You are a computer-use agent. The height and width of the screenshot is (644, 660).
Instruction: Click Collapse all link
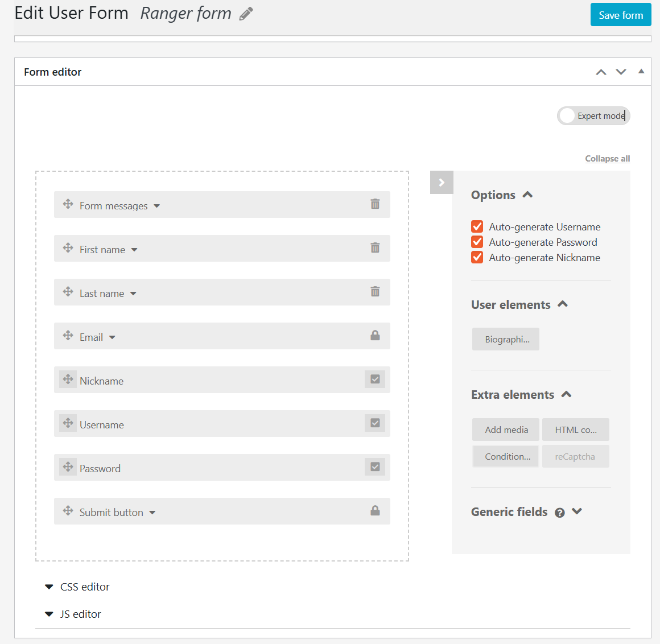(608, 159)
